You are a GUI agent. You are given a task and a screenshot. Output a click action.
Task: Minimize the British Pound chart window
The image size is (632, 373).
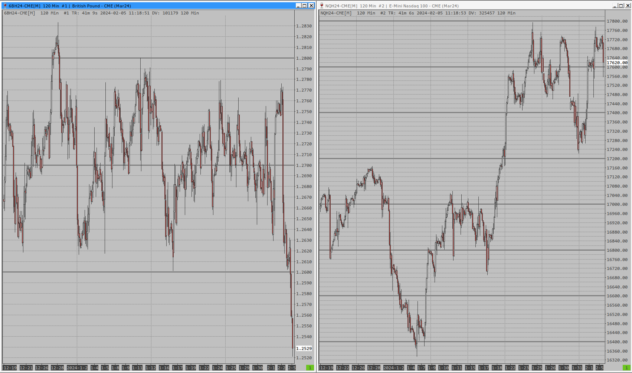click(299, 6)
